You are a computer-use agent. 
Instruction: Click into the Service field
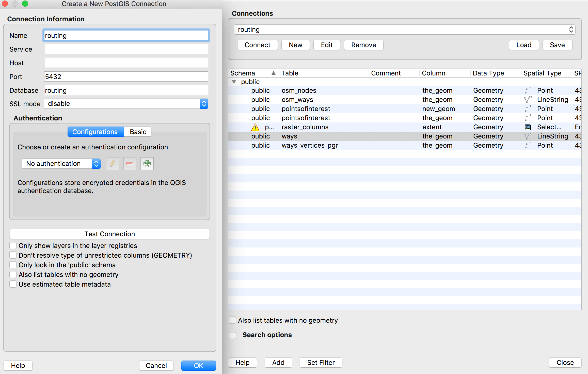(x=126, y=49)
